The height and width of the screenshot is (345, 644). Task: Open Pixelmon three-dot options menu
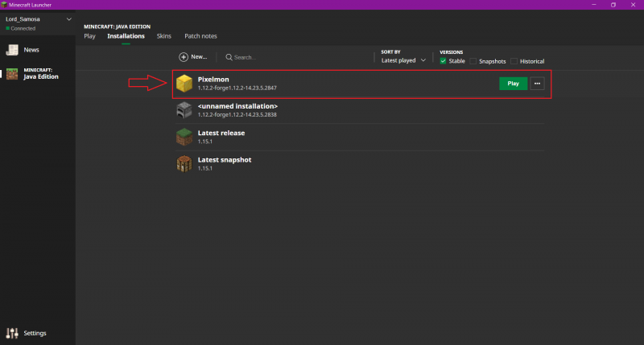pos(537,84)
